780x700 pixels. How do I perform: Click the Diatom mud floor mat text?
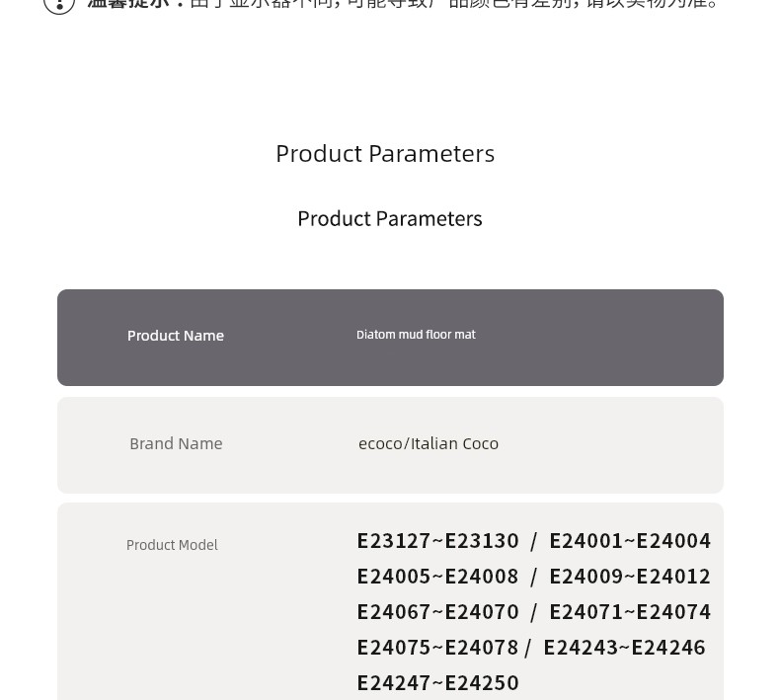(416, 335)
